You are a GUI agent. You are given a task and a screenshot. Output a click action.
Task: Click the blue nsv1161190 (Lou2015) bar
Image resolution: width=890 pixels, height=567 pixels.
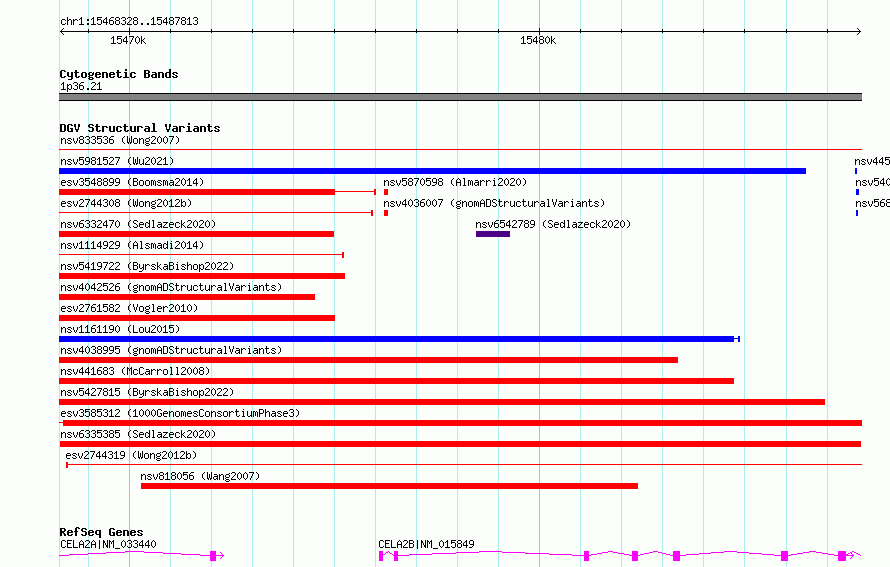click(399, 339)
